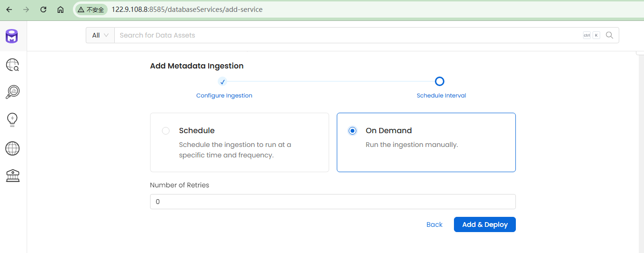Open the Domains globe sidebar icon
This screenshot has width=644, height=253.
click(x=12, y=148)
